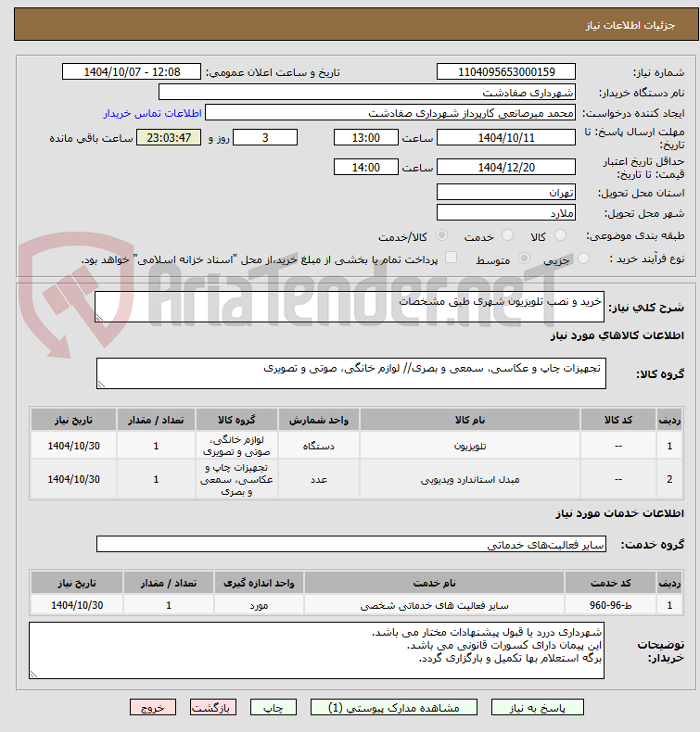Click the cell سایر فعالیت های خدماتی شخصی
Screen dimensions: 700x732
[x=434, y=605]
